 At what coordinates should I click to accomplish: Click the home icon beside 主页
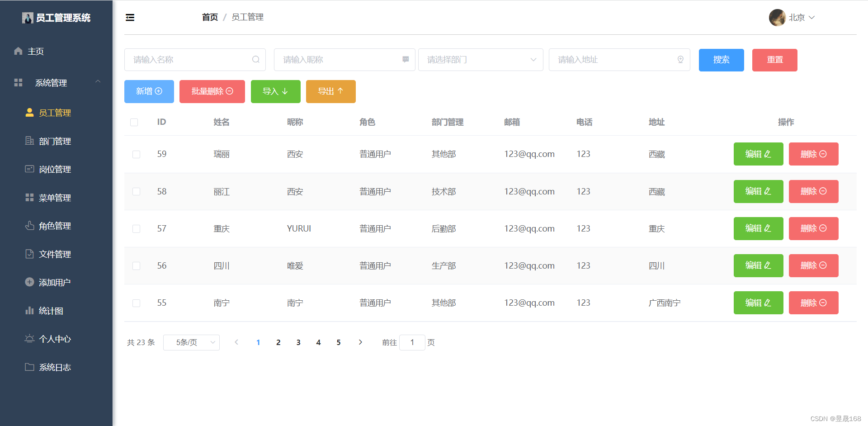(x=18, y=51)
